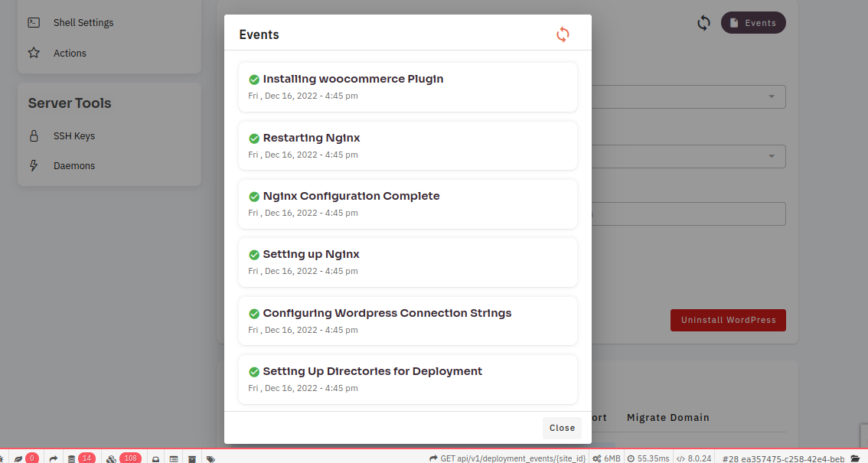Click timestamp under Installing woocommerce Plugin
Screen dimensions: 868x463
[303, 96]
